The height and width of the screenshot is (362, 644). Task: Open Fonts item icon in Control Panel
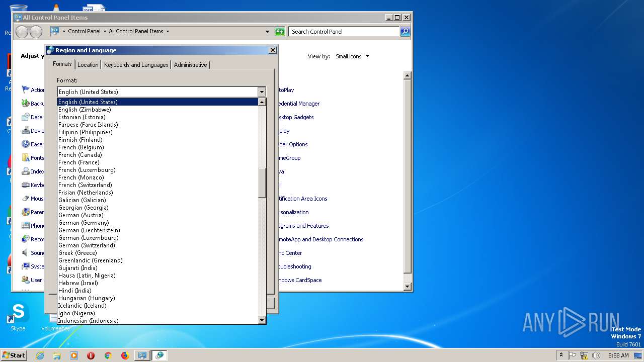[25, 158]
